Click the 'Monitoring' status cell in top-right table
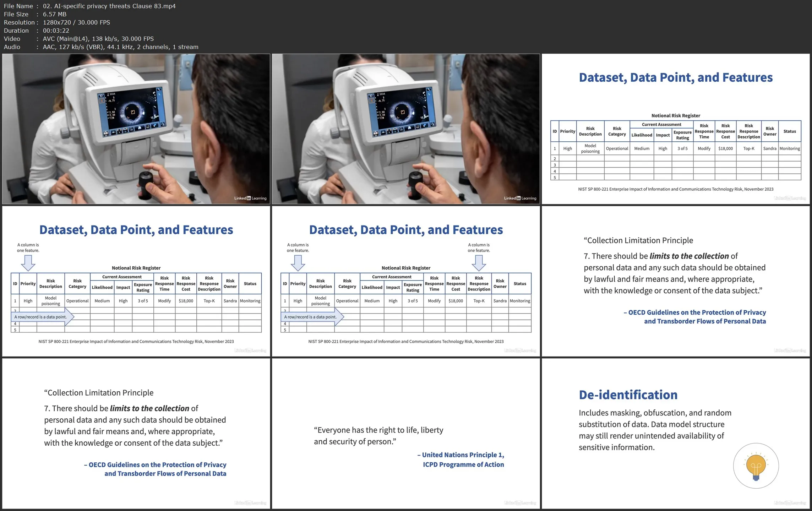Viewport: 812px width, 511px height. (789, 148)
